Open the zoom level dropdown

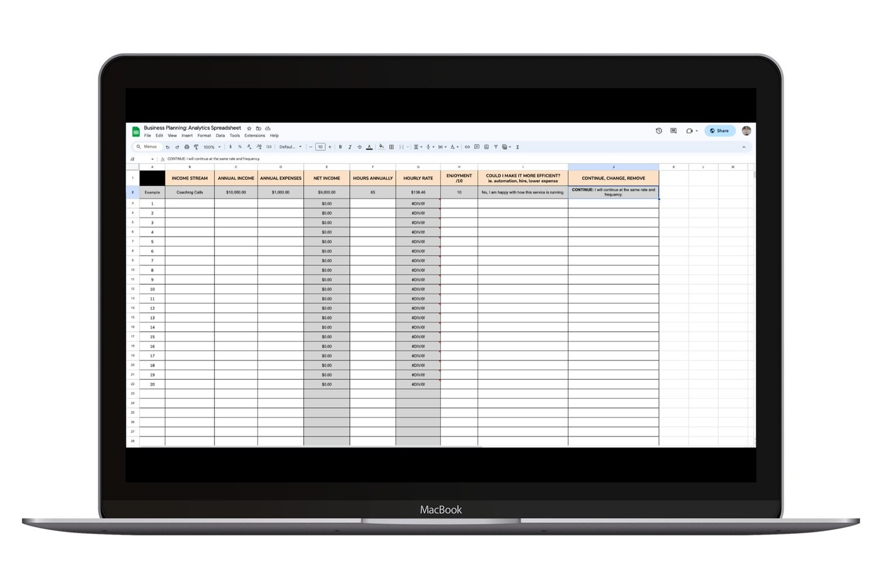tap(211, 147)
